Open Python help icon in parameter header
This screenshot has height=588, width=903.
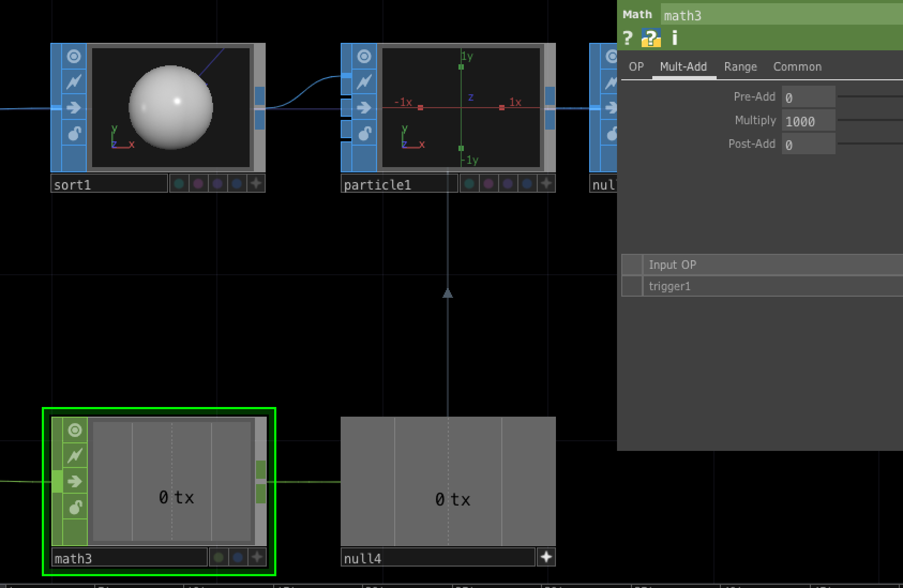pos(651,38)
